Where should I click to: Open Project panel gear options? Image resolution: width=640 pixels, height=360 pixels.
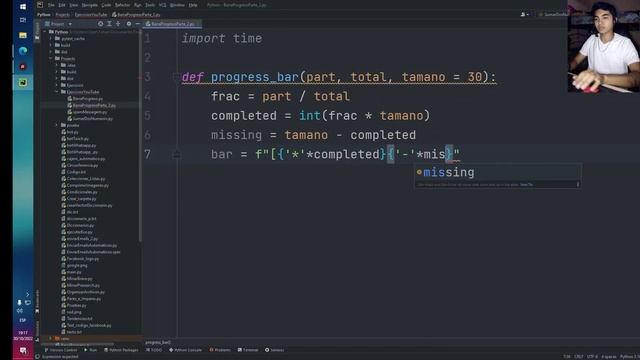click(129, 24)
